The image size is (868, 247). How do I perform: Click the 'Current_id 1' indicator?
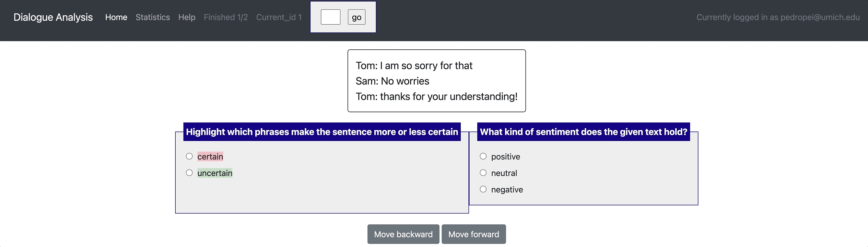(279, 17)
